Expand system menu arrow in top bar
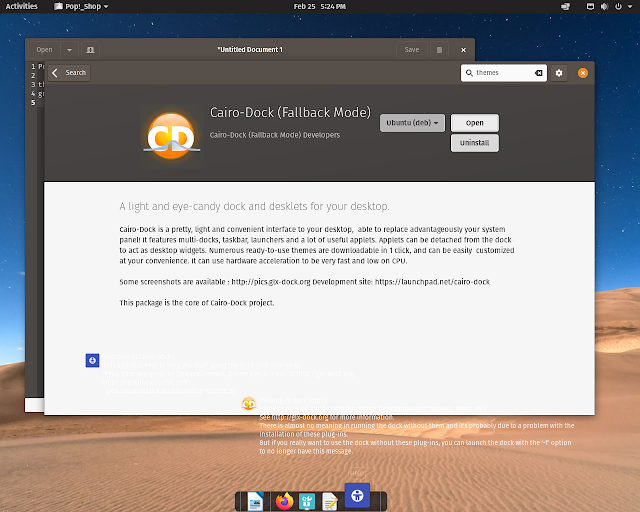Viewport: 640px width, 512px height. 631,7
